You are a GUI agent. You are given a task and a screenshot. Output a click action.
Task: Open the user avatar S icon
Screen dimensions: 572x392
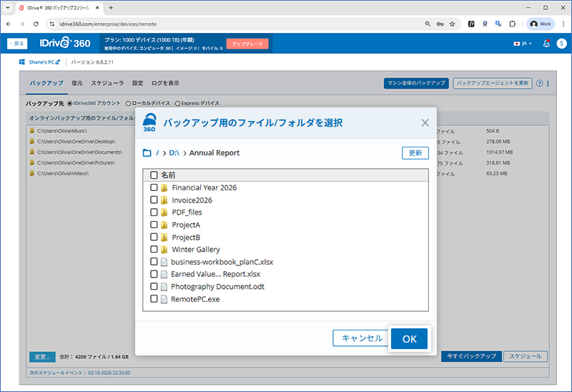point(561,44)
